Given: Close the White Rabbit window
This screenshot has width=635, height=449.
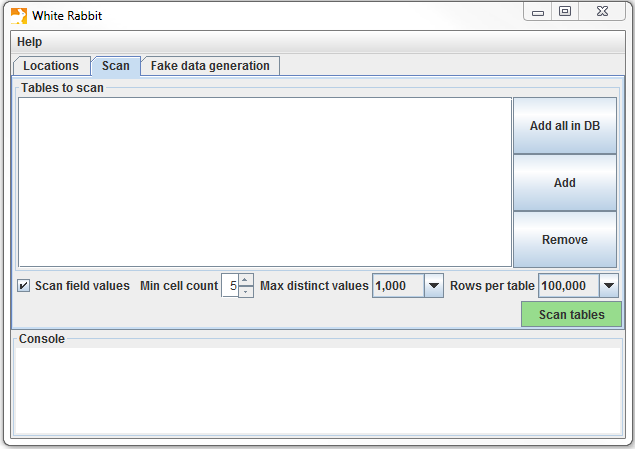Looking at the screenshot, I should pyautogui.click(x=602, y=11).
